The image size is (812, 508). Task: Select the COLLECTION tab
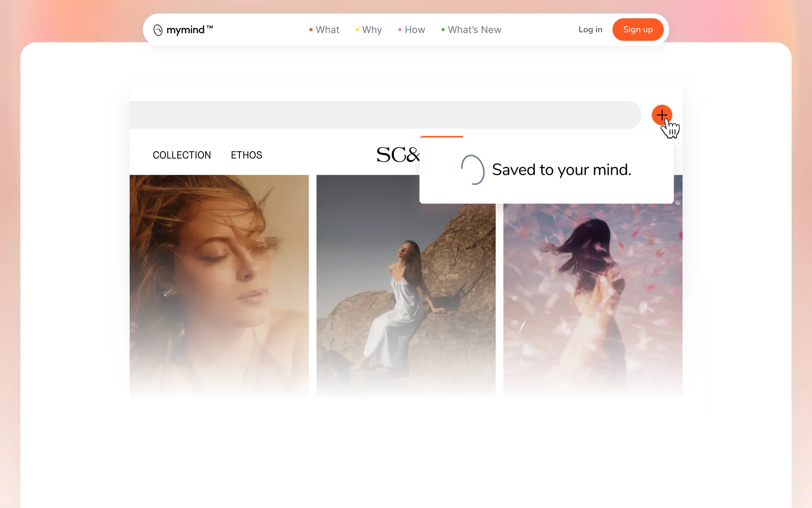click(x=181, y=155)
